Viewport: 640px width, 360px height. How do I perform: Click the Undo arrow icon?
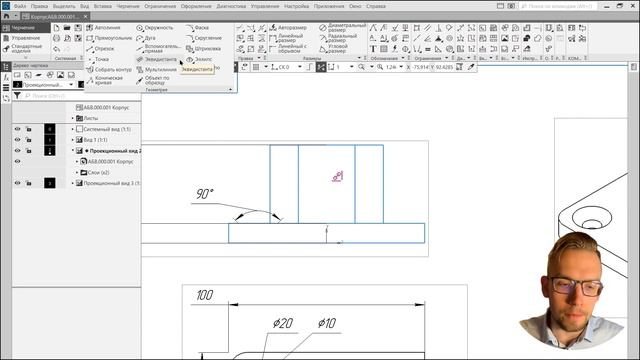(x=56, y=49)
